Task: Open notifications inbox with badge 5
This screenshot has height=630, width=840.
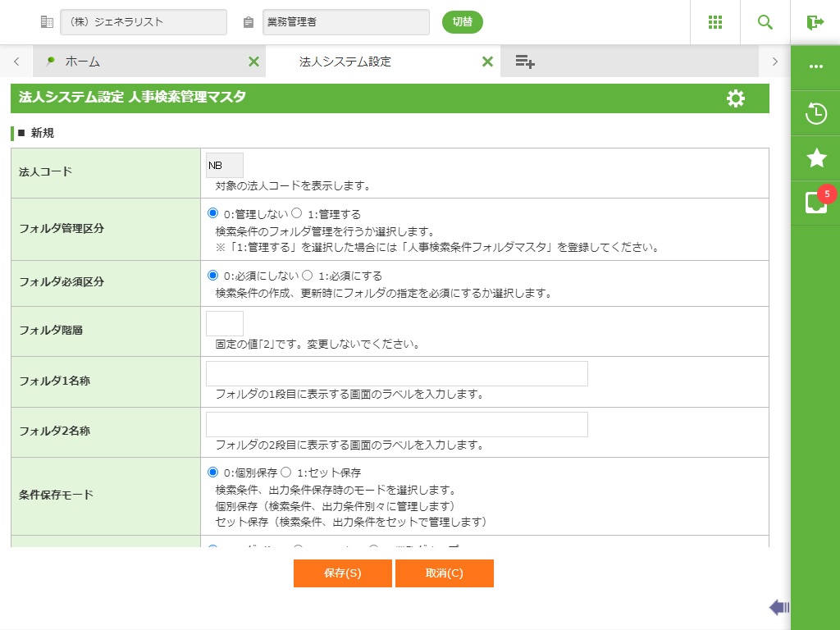Action: coord(815,203)
